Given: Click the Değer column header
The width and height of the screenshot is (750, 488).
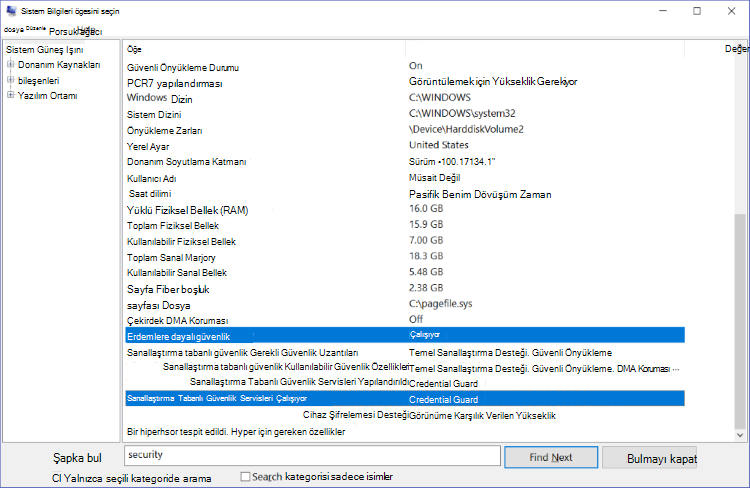Looking at the screenshot, I should tap(736, 49).
